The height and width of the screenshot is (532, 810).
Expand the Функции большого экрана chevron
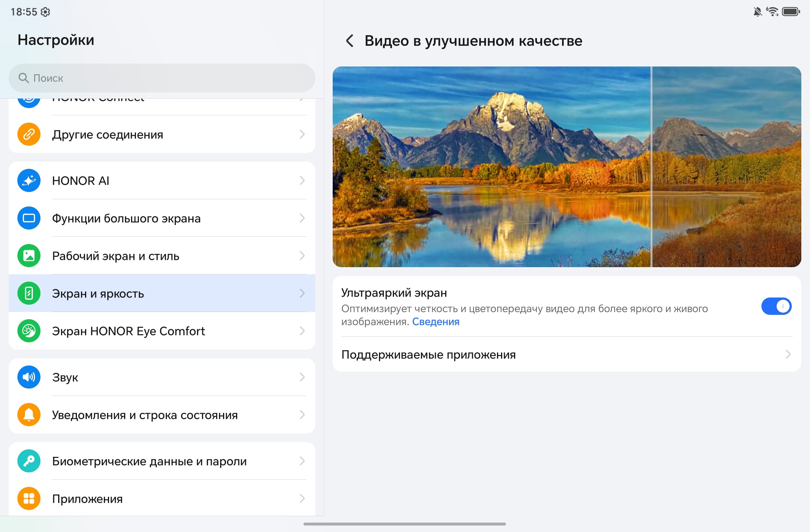tap(302, 218)
